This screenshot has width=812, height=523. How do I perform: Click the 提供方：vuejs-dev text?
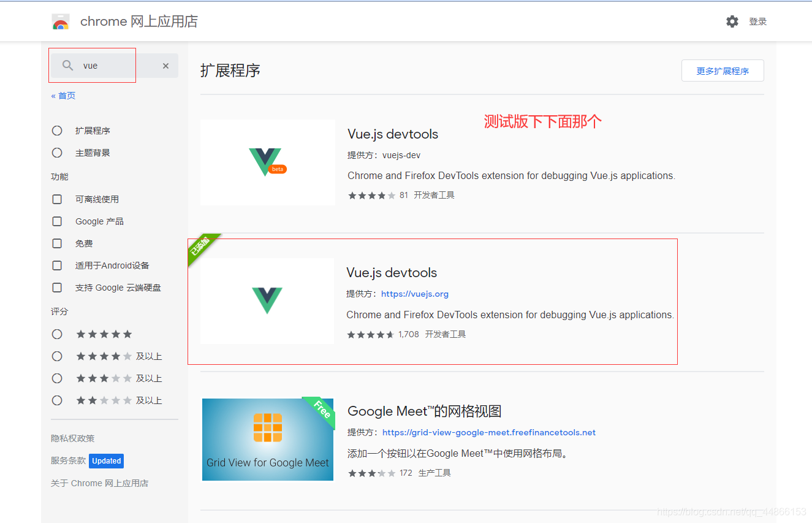click(384, 155)
